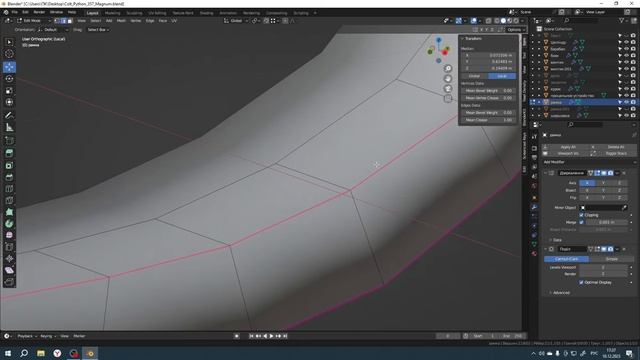Toggle mirror Axis X button
This screenshot has height=360, width=640.
point(587,183)
